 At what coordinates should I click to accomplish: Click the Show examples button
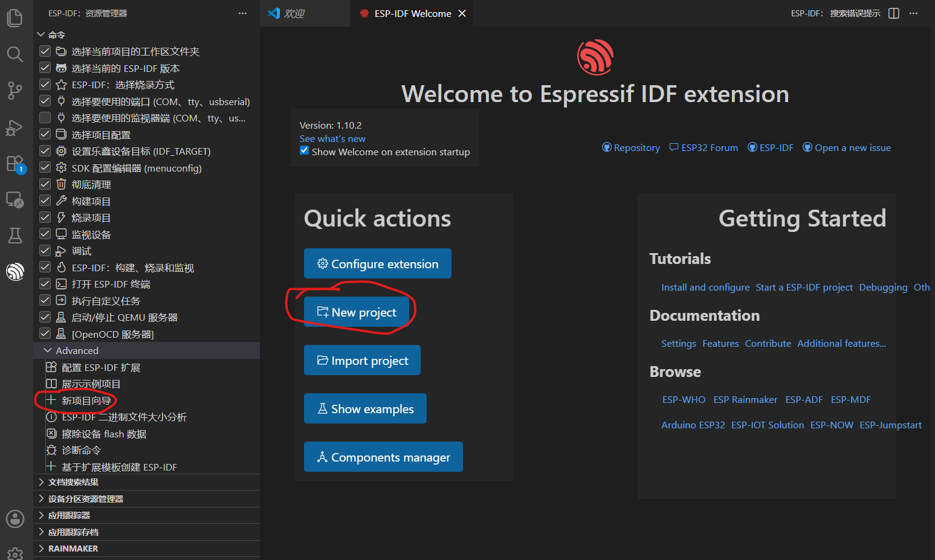pos(365,408)
